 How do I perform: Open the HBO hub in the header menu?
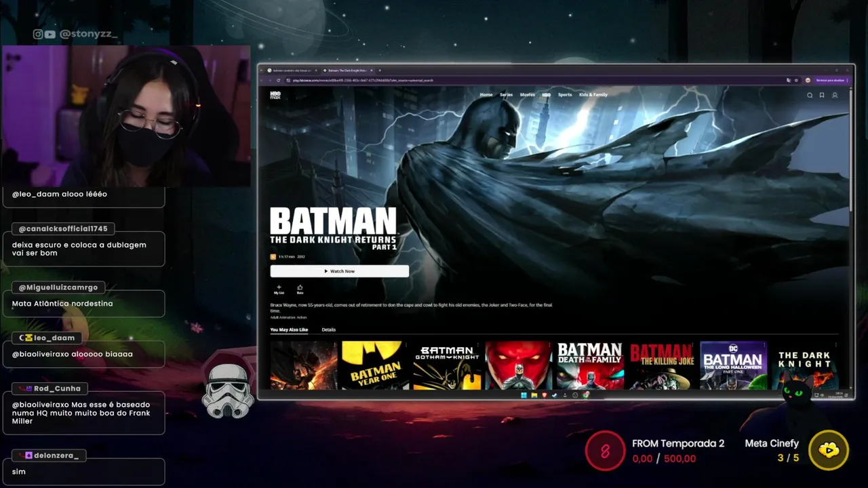pyautogui.click(x=547, y=95)
